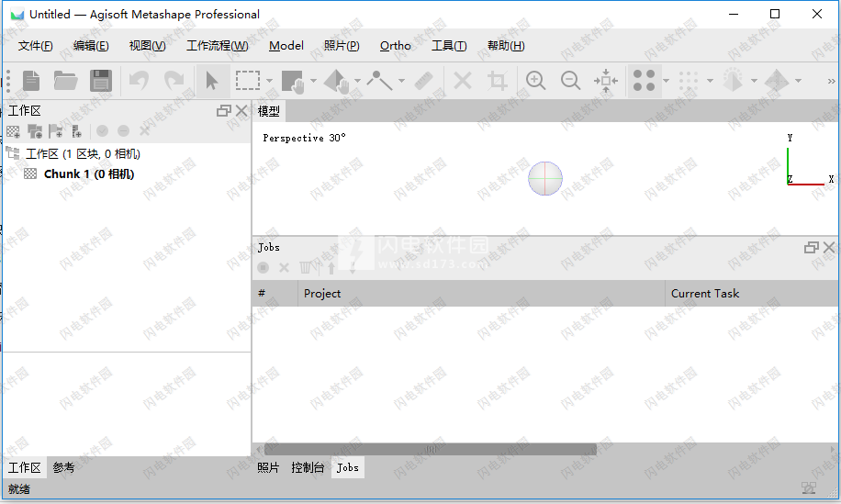841x504 pixels.
Task: Click the Jobs pane horizontal scrollbar thumb
Action: [431, 449]
